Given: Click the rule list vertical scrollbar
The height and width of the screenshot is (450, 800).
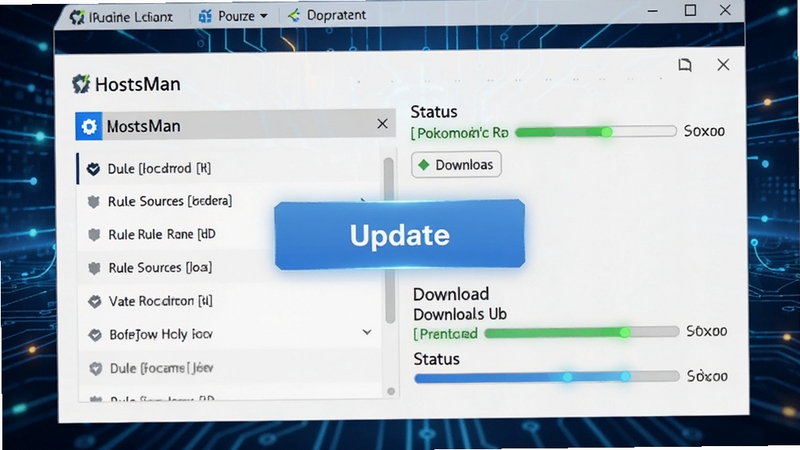Looking at the screenshot, I should point(389,240).
